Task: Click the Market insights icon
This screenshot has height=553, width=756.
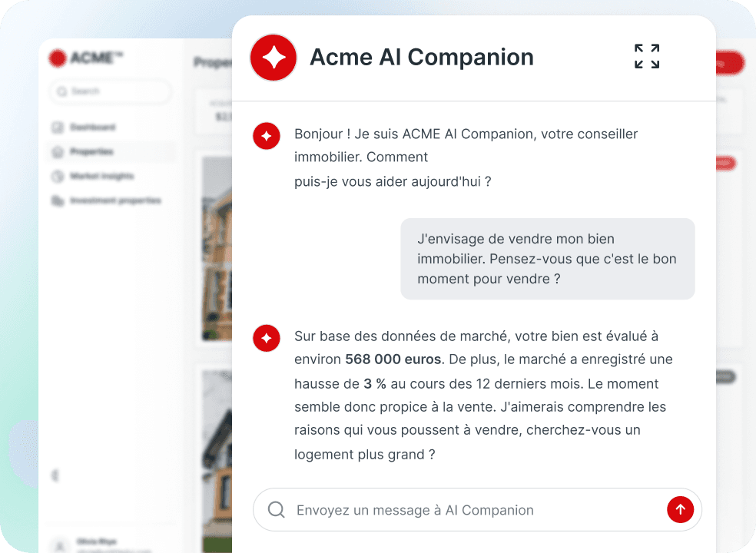Action: click(58, 176)
